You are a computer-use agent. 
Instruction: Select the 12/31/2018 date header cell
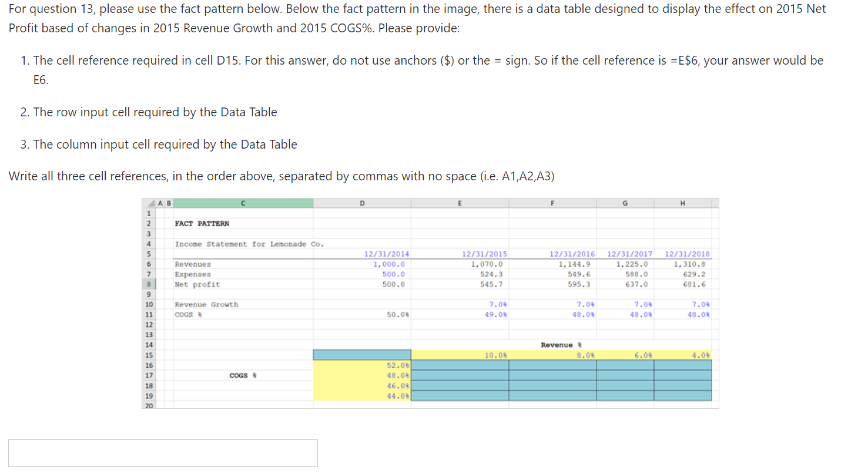[x=687, y=254]
